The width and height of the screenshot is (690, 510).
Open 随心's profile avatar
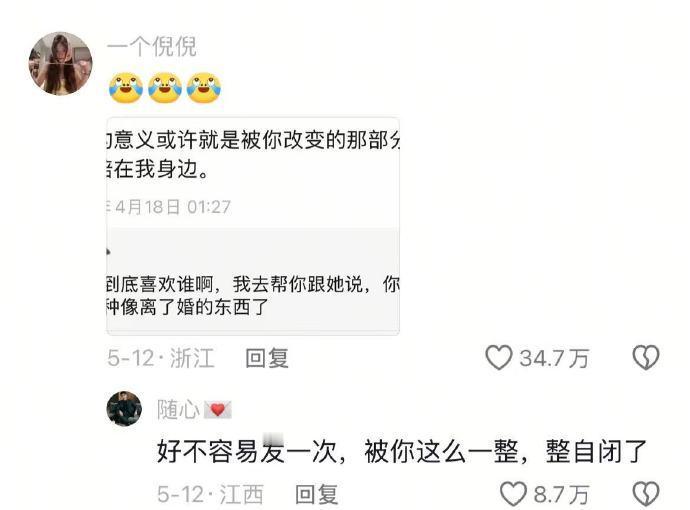[124, 409]
